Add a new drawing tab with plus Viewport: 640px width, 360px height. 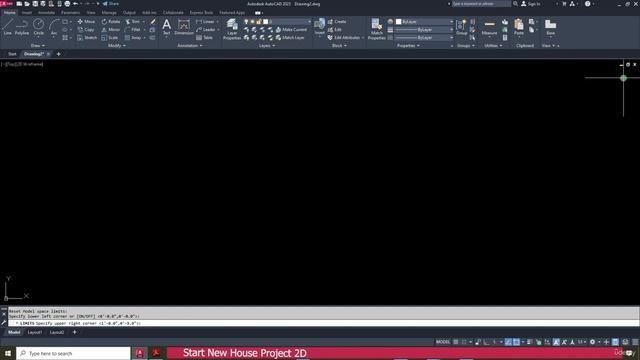coord(58,54)
